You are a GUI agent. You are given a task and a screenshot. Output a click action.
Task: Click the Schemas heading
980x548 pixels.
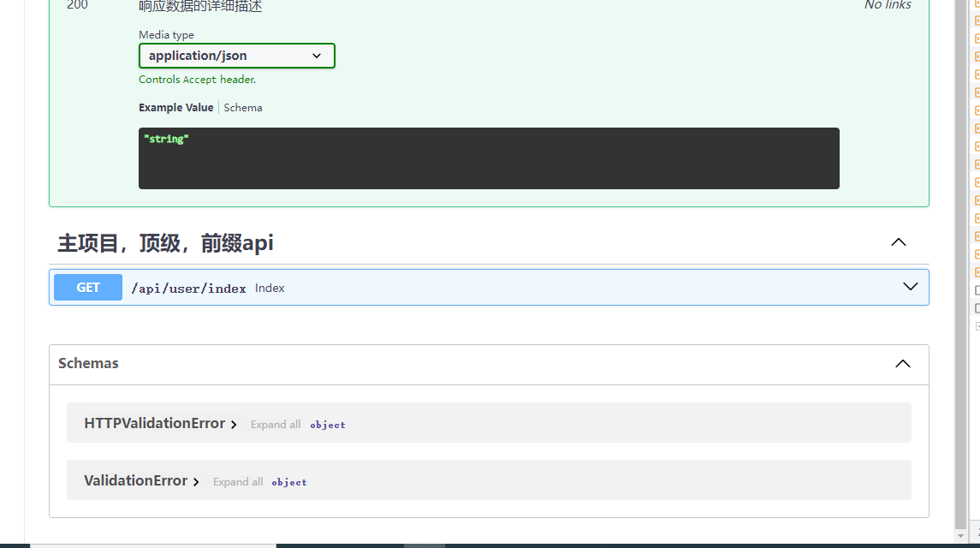(x=88, y=363)
